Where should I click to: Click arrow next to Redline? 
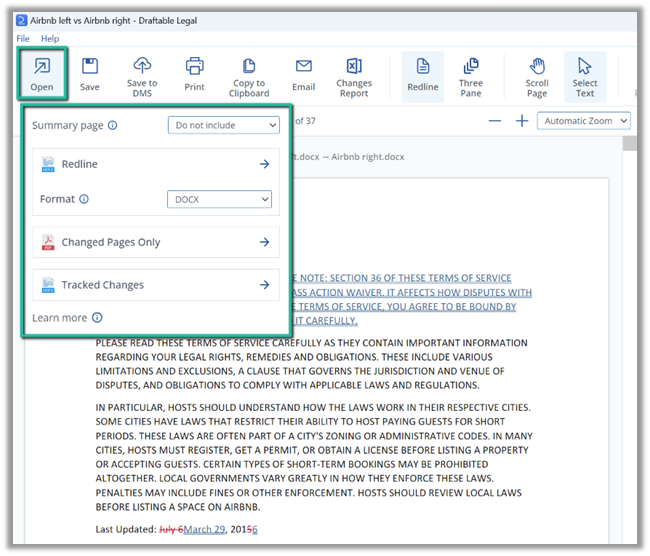coord(264,164)
